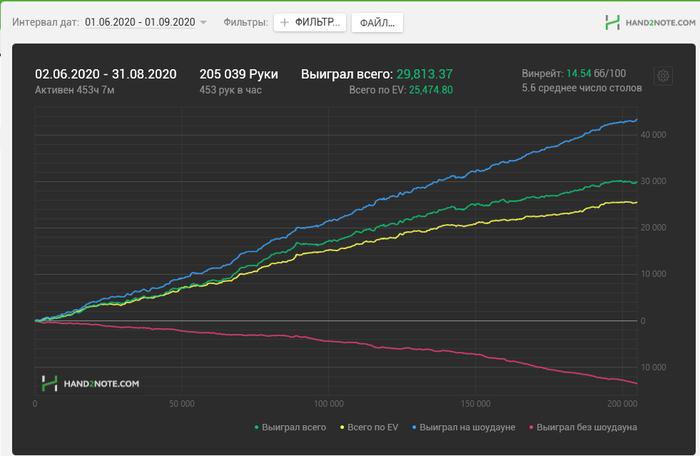
Task: Click the 40 000 y-axis label
Action: pos(653,134)
